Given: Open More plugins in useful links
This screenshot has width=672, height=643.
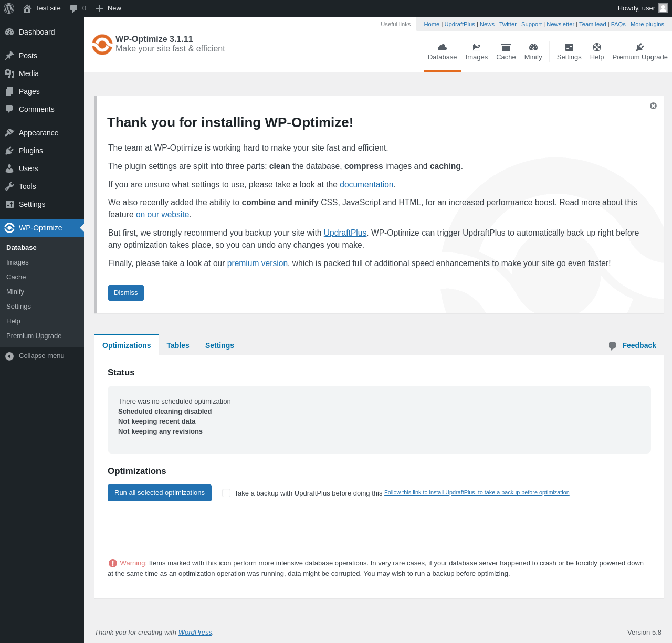Looking at the screenshot, I should pyautogui.click(x=647, y=24).
